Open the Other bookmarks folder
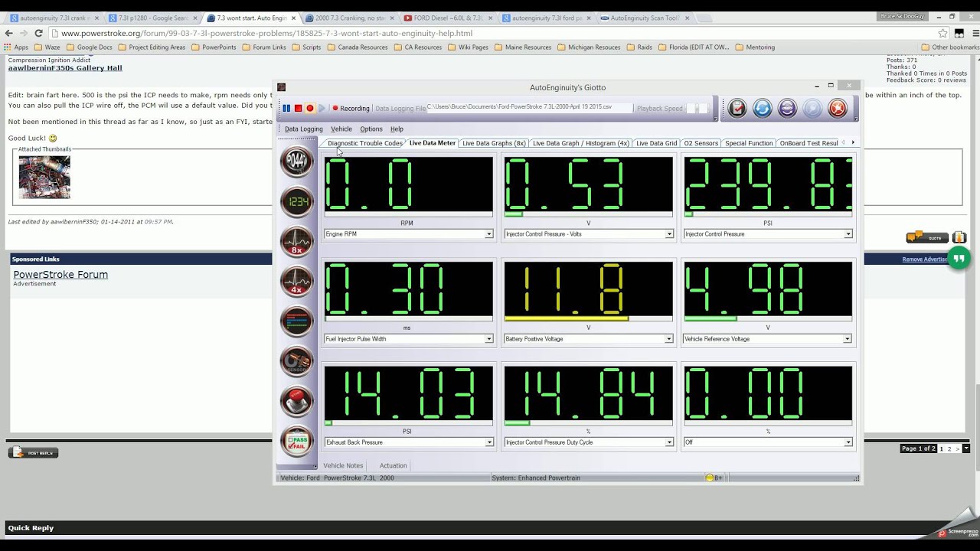 [949, 47]
